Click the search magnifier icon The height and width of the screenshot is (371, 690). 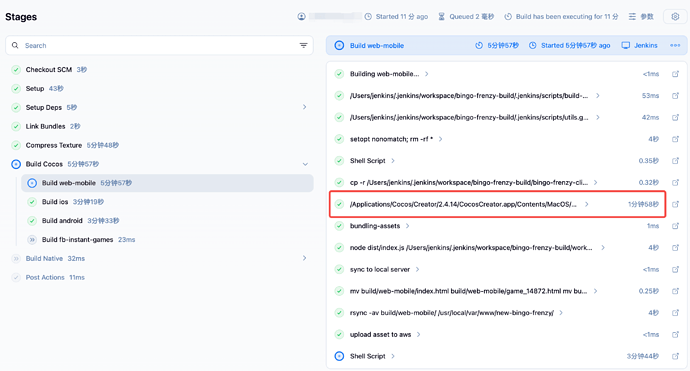click(x=15, y=45)
